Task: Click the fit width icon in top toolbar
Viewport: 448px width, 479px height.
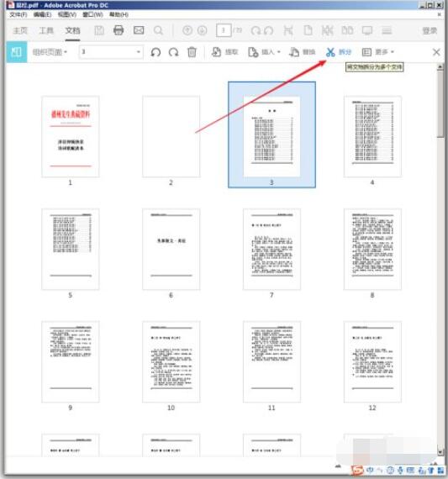Action: (327, 30)
